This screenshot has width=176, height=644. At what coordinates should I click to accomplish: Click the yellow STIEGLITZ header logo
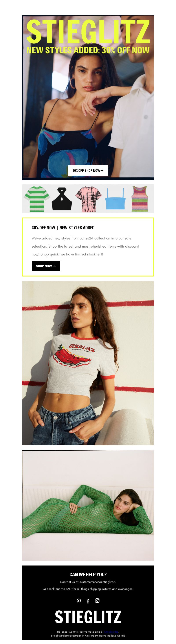click(x=88, y=32)
